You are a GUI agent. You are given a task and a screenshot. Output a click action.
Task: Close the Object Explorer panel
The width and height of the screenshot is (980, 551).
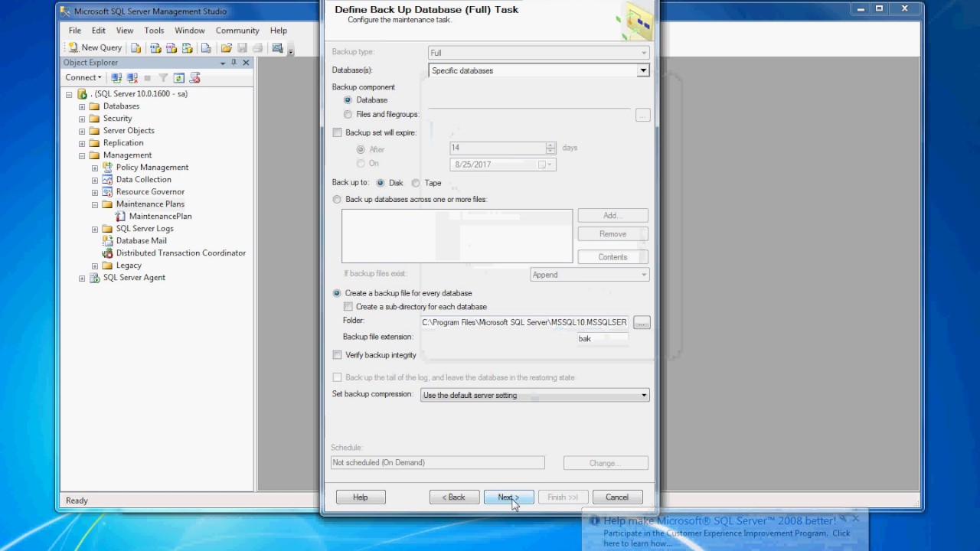point(246,63)
